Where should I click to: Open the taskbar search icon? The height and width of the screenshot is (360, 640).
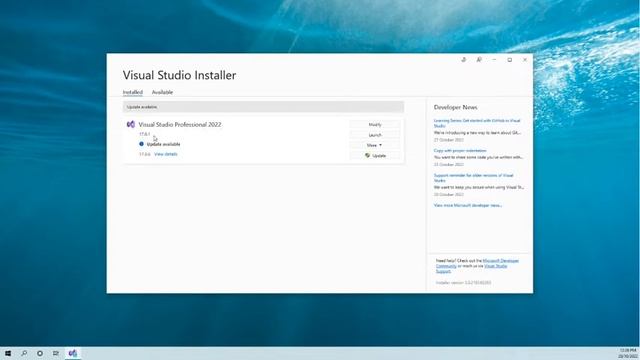pos(24,353)
